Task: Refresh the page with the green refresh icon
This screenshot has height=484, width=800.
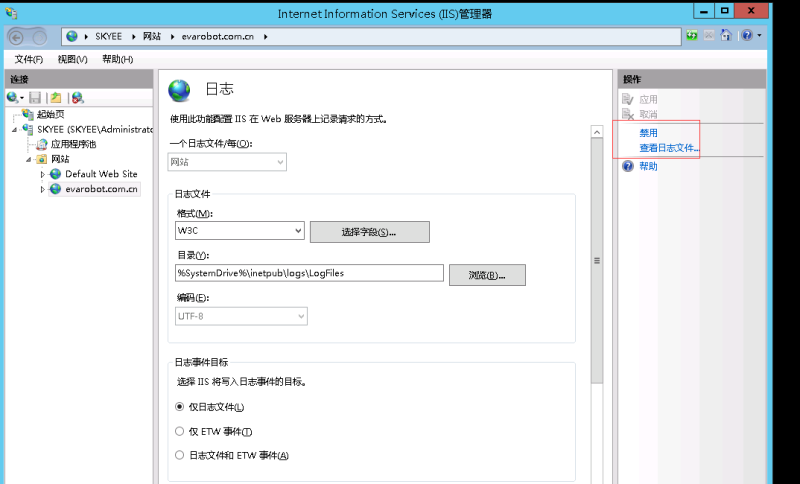Action: [692, 36]
